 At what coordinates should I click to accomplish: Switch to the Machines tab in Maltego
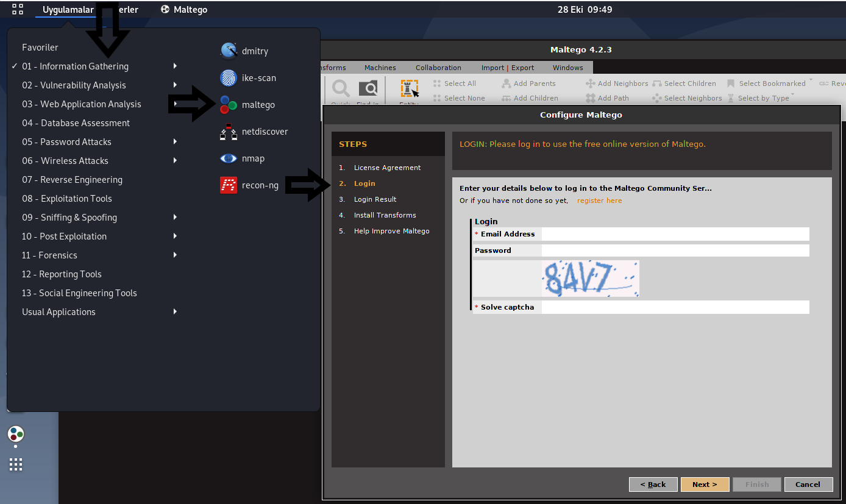point(380,68)
